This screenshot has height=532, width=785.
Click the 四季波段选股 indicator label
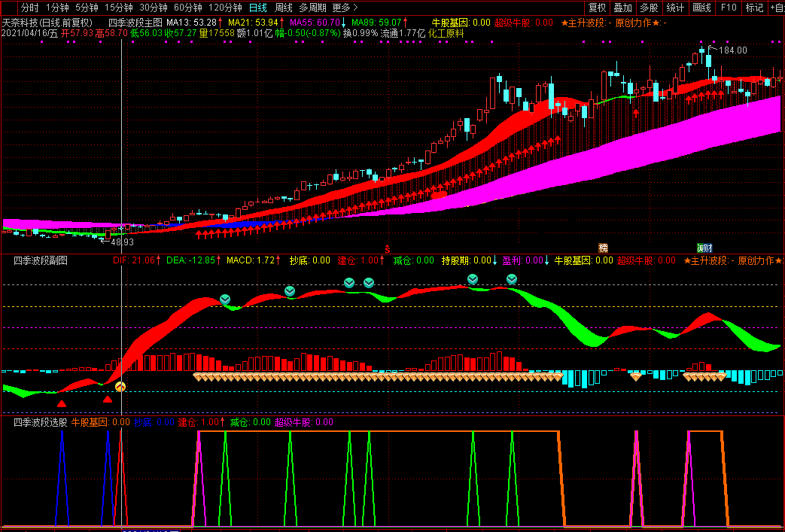(x=41, y=422)
